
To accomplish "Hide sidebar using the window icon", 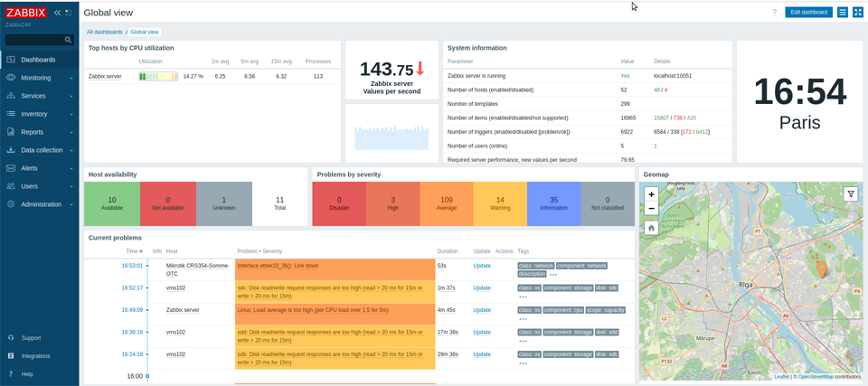I will tap(68, 12).
